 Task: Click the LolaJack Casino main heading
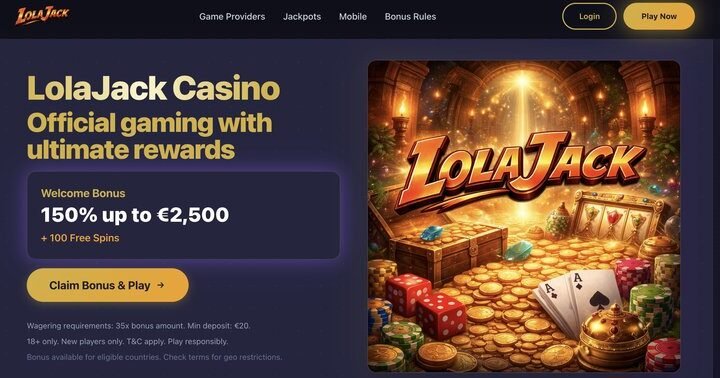pos(153,88)
